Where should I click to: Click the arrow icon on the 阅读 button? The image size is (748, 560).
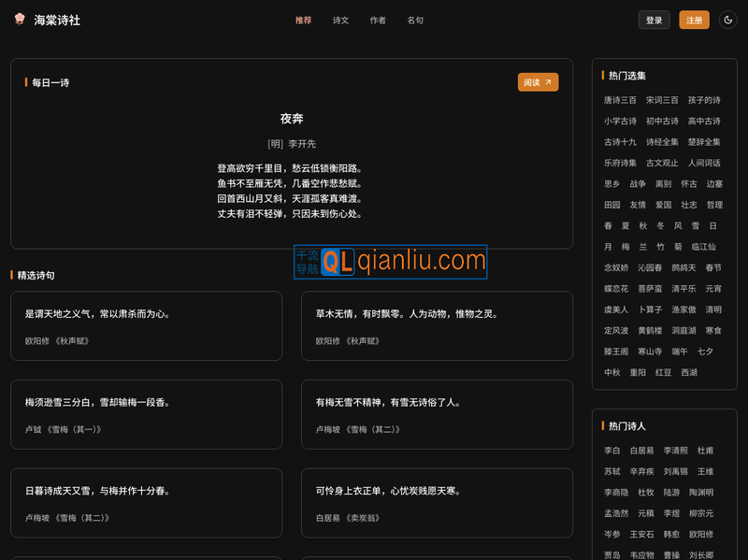click(548, 82)
